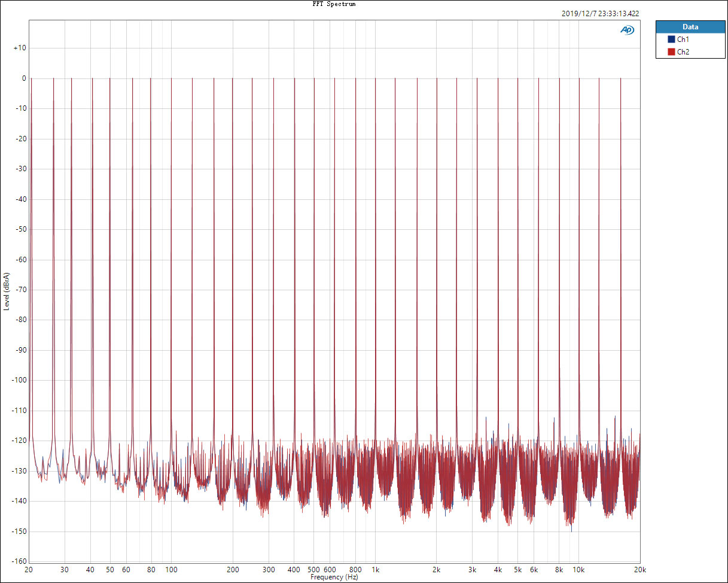The width and height of the screenshot is (728, 583).
Task: Click the -160 level axis value
Action: (x=19, y=561)
